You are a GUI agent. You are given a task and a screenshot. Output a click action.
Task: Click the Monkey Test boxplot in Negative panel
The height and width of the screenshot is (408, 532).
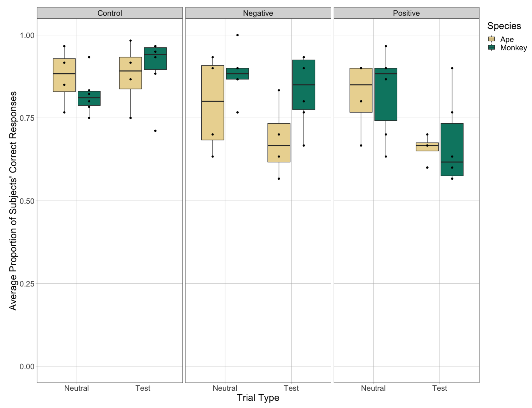[304, 85]
